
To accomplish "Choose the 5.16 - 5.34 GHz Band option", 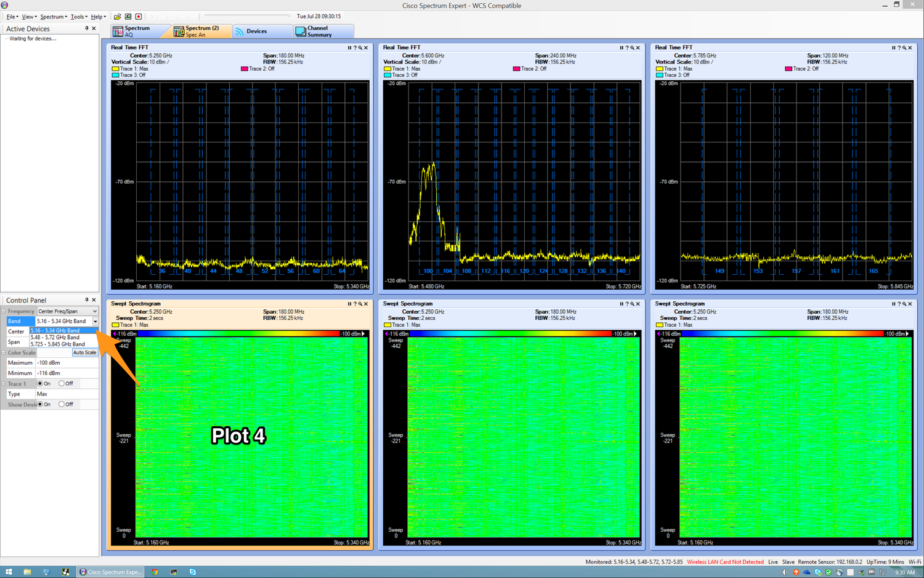I will pos(63,331).
